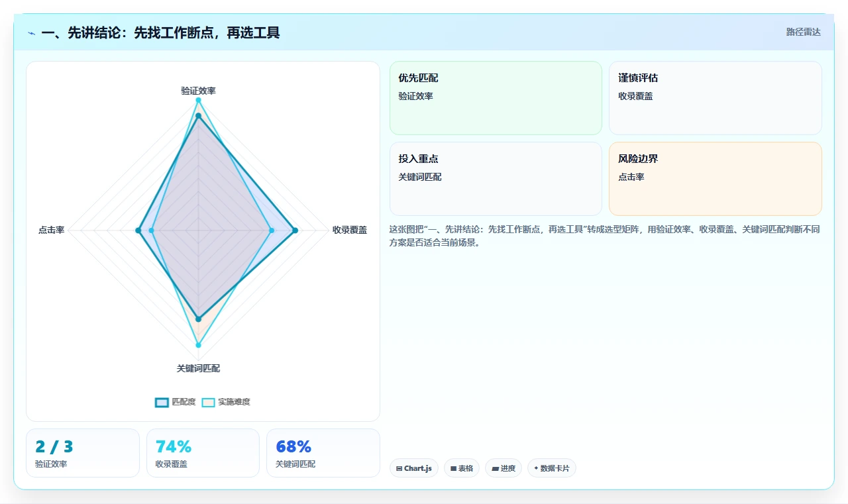848x504 pixels.
Task: Toggle the 实施难度 legend entry
Action: click(226, 402)
